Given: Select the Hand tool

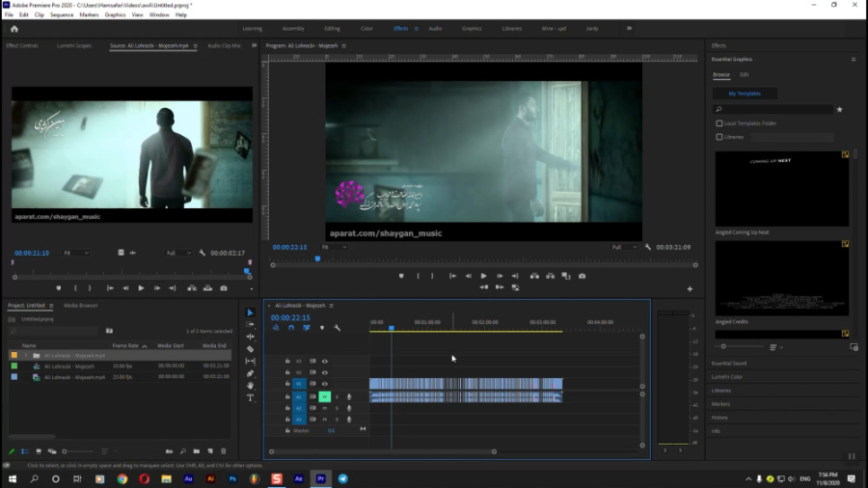Looking at the screenshot, I should 250,386.
